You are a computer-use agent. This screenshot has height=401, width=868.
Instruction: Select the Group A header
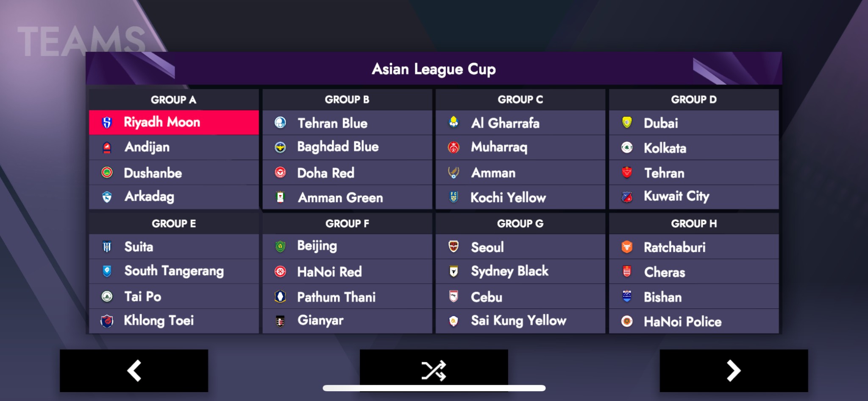coord(173,100)
